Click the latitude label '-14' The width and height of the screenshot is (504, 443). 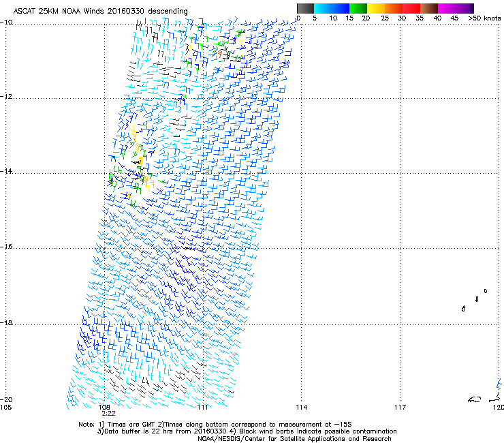[x=6, y=171]
